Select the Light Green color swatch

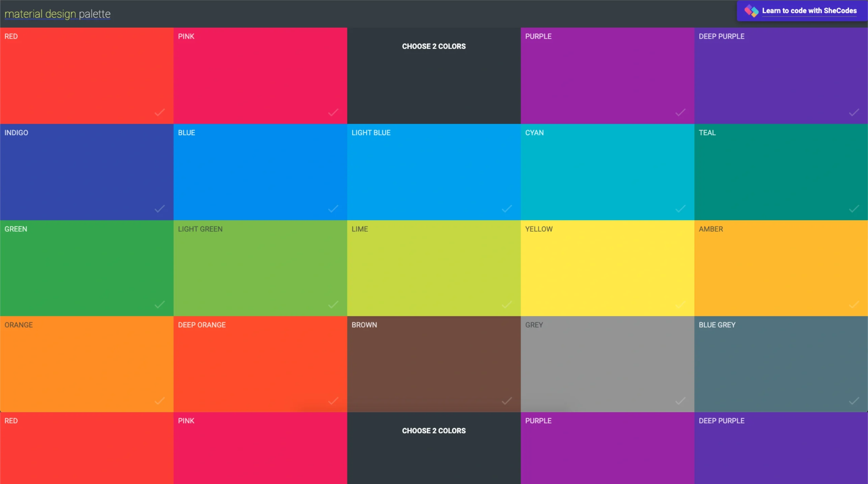tap(260, 268)
